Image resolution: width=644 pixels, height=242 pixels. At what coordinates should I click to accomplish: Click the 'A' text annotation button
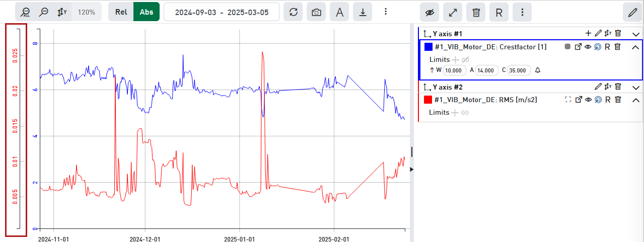coord(339,12)
